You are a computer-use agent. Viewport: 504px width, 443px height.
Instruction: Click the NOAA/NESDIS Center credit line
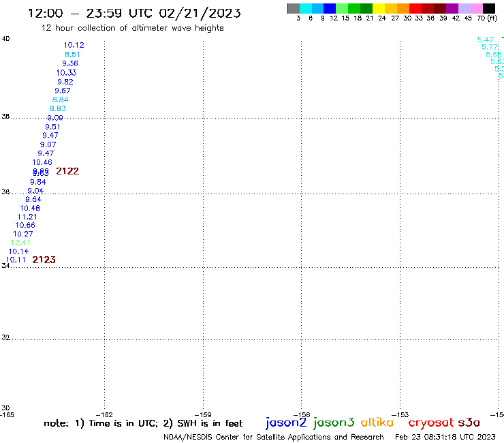[274, 437]
